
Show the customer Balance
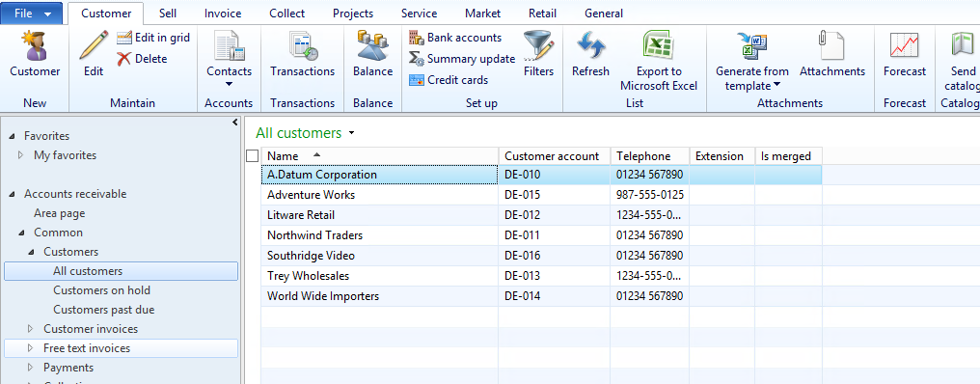click(372, 54)
